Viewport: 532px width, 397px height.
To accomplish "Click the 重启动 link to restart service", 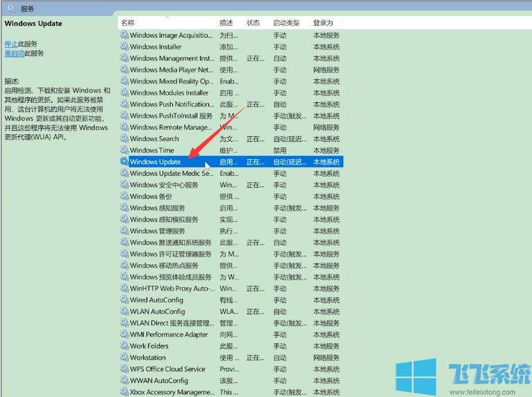I will [x=15, y=54].
